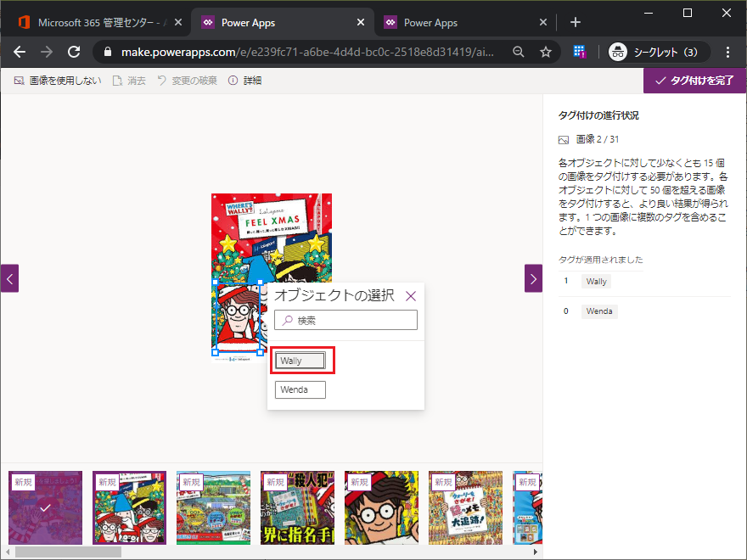The height and width of the screenshot is (560, 747).
Task: Click the thumbnail strip horizontal scrollbar
Action: tap(68, 552)
